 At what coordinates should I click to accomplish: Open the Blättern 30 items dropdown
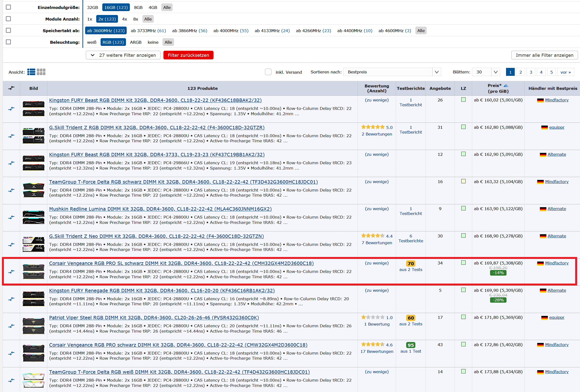click(x=486, y=72)
